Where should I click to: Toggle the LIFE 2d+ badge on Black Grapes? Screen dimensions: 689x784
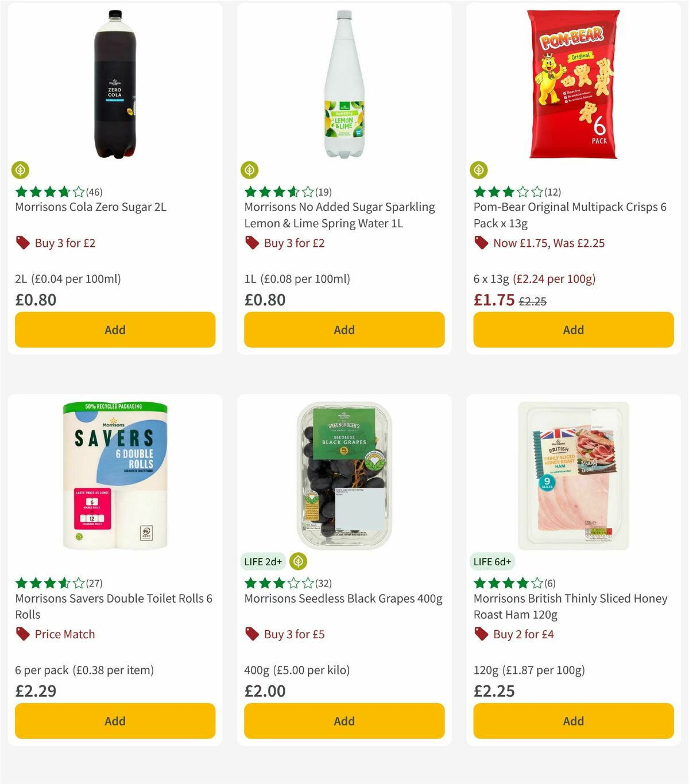264,561
